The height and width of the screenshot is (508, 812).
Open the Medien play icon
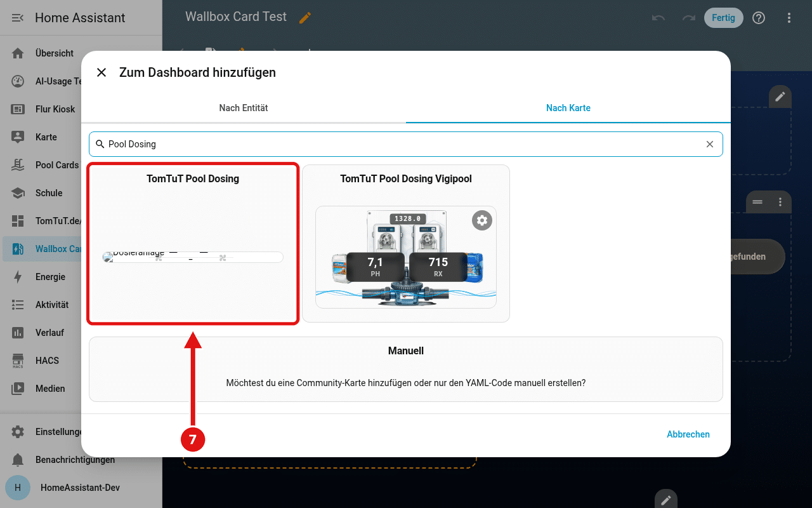coord(18,389)
